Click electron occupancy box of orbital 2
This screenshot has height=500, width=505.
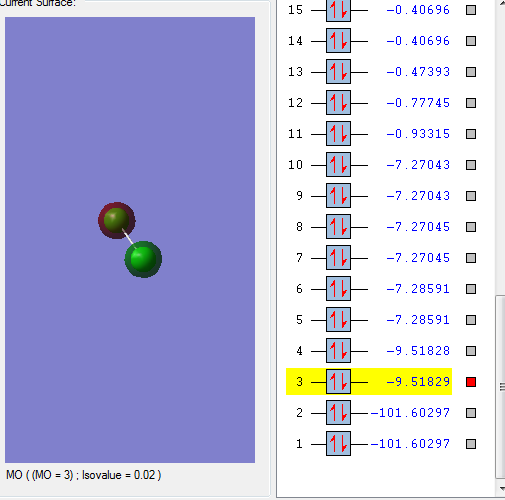tap(338, 413)
